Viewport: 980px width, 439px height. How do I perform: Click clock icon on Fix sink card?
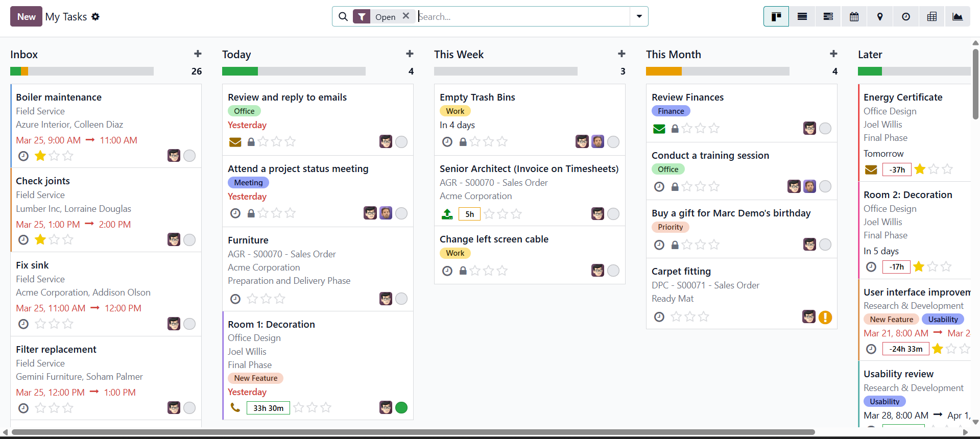23,324
